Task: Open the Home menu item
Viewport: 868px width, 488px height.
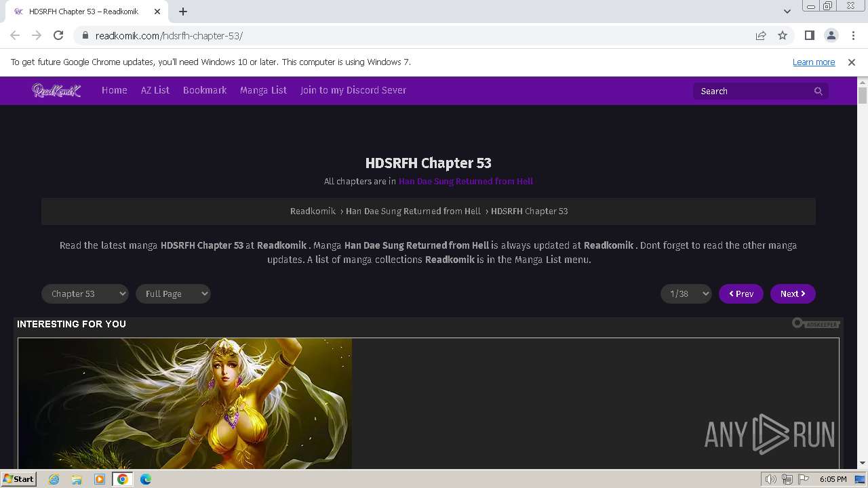Action: pos(115,90)
